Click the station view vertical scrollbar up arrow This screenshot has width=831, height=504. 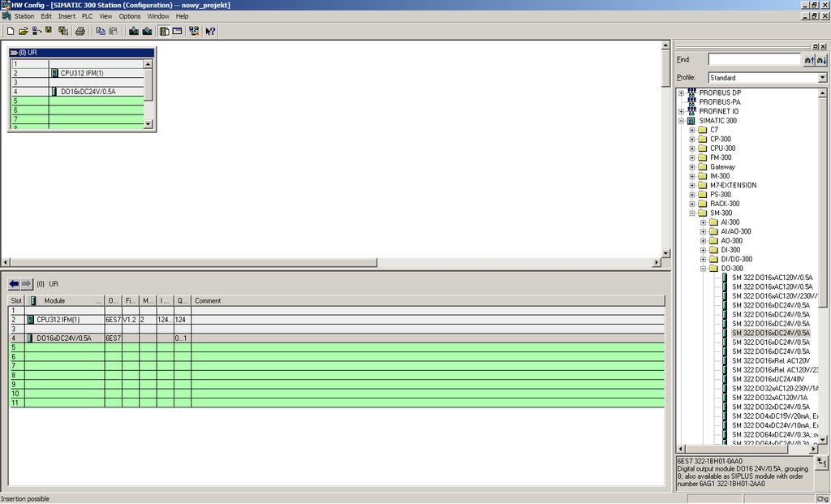[665, 46]
